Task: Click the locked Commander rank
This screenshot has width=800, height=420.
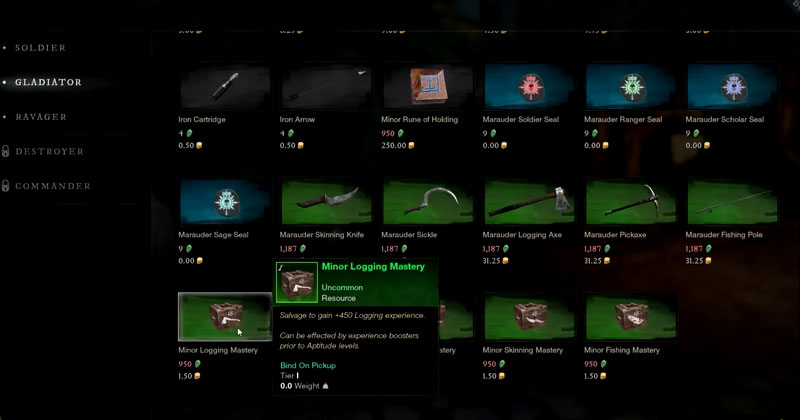Action: point(53,186)
